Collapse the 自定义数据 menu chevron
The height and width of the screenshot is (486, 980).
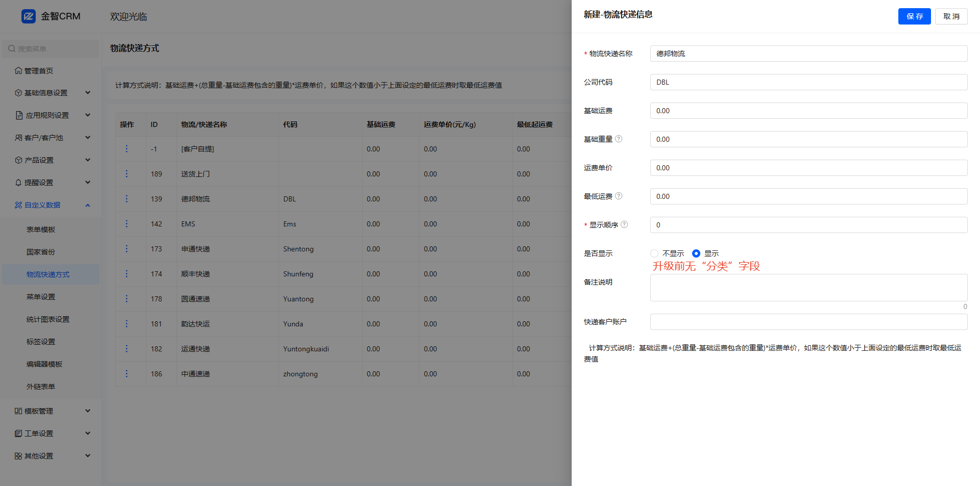88,205
